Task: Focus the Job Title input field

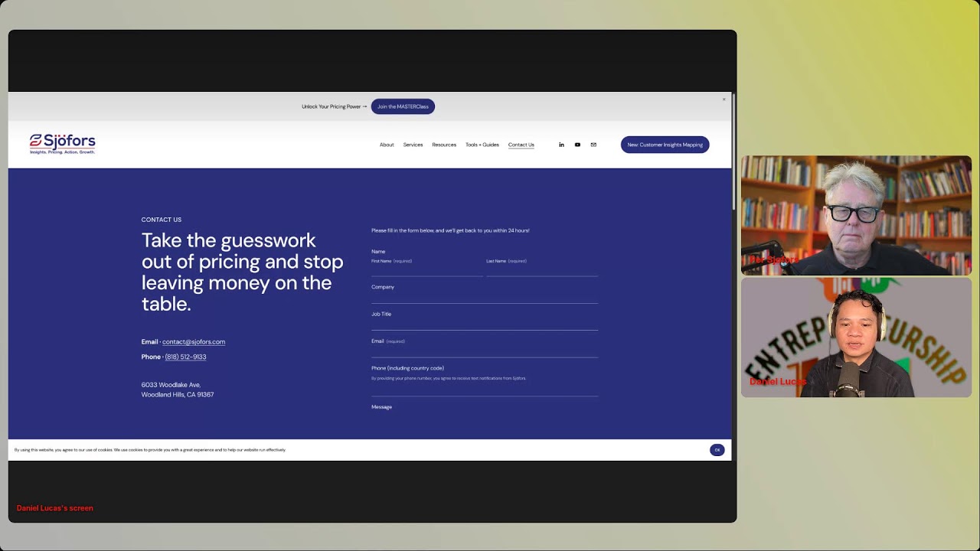Action: coord(485,324)
